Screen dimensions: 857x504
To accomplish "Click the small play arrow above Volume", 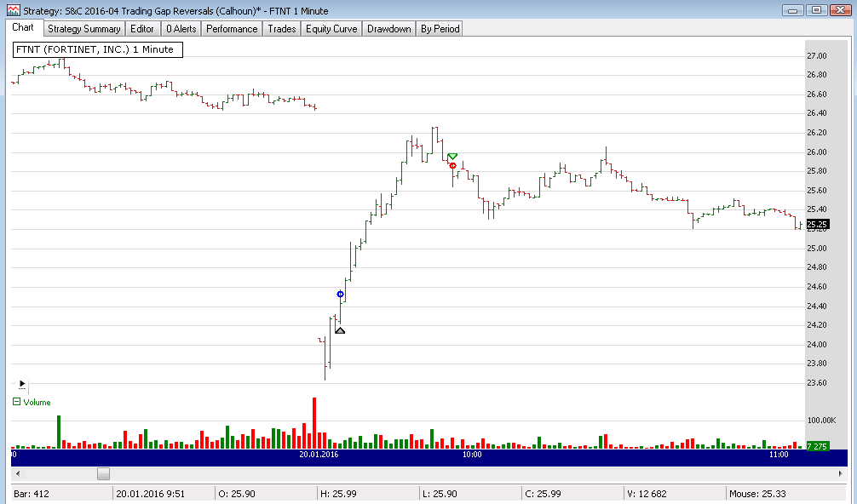I will (21, 384).
